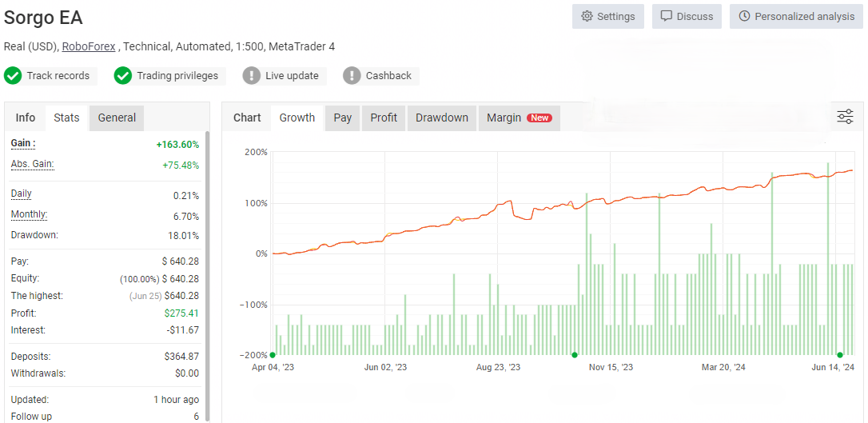Switch to the Info tab
Image resolution: width=868 pixels, height=423 pixels.
pos(26,118)
